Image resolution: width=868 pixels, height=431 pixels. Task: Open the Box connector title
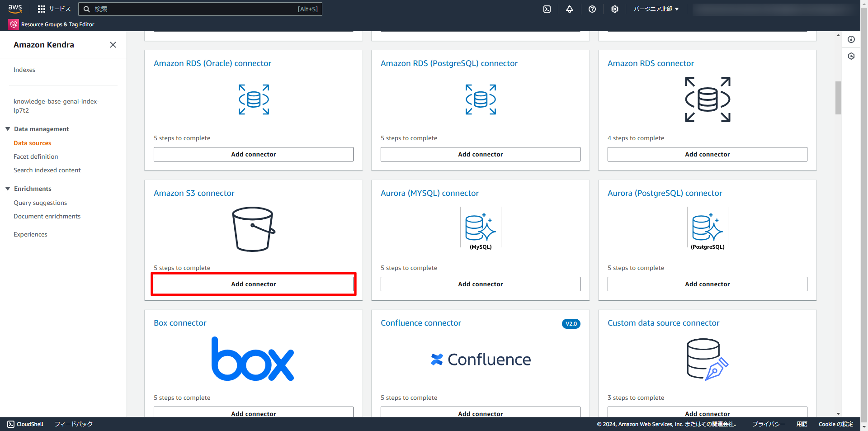coord(180,323)
